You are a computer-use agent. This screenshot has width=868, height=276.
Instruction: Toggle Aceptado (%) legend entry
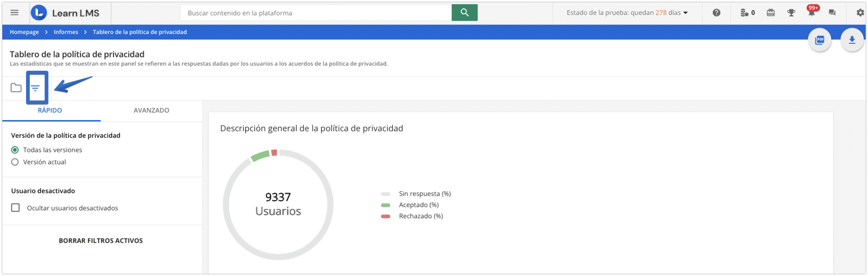point(410,205)
